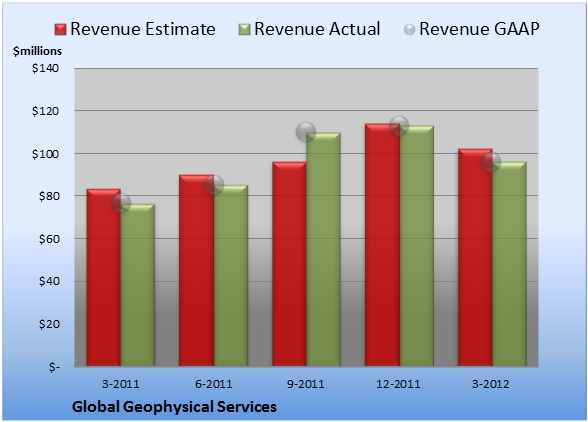
Task: Click the $millions axis unit label
Action: (x=38, y=51)
